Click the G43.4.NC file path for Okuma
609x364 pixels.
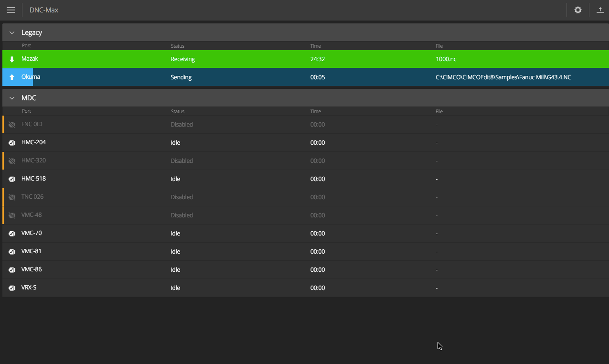pos(503,77)
